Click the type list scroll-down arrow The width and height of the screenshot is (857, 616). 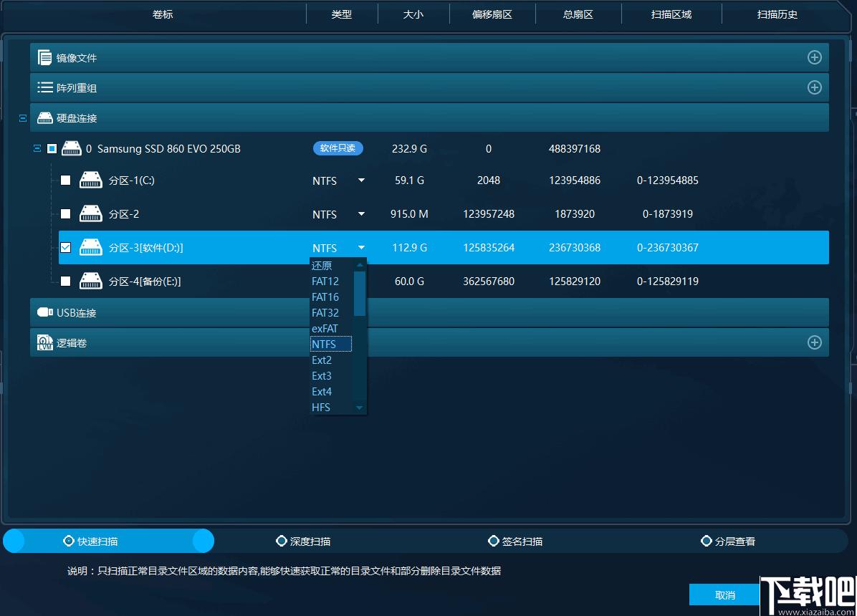(x=359, y=408)
